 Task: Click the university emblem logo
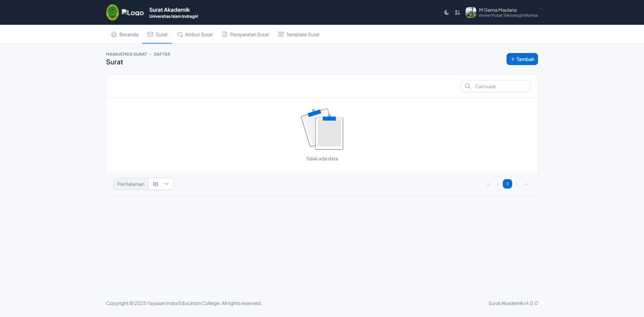pos(112,12)
